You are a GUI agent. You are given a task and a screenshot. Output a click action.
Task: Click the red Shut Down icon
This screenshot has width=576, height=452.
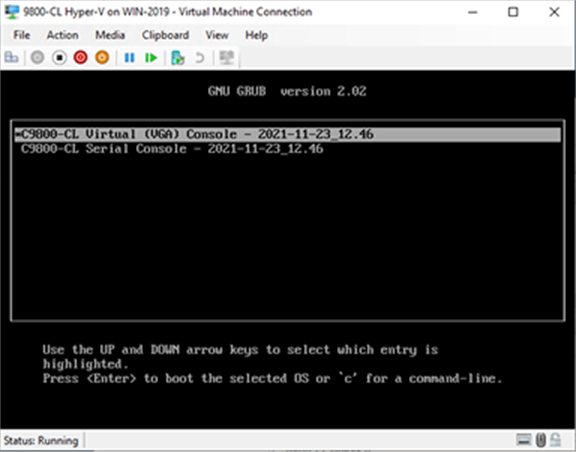coord(81,58)
